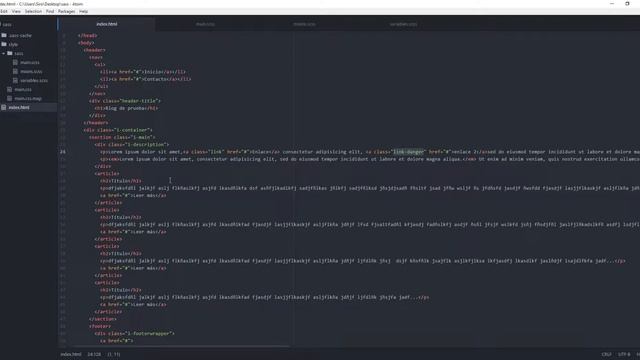
Task: Click the CRLF line ending selector
Action: point(607,354)
